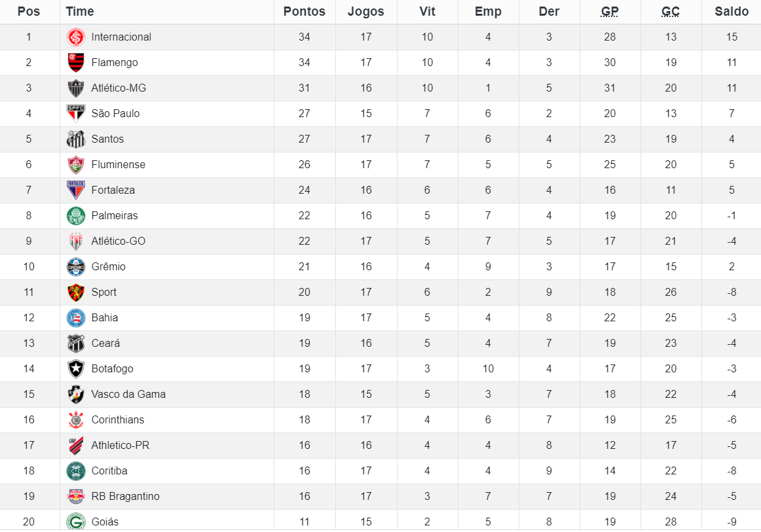Click the Internacional team crest
Image resolution: width=761 pixels, height=532 pixels.
coord(76,37)
